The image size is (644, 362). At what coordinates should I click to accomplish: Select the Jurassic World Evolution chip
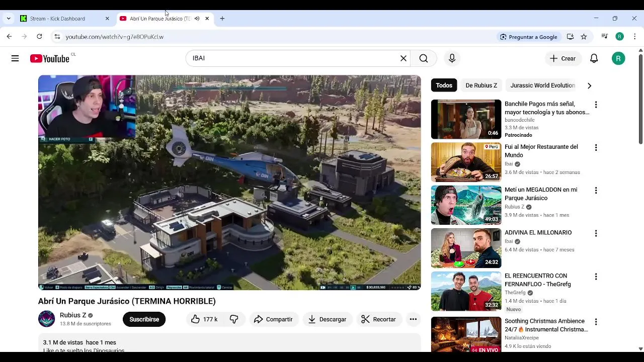pyautogui.click(x=542, y=85)
